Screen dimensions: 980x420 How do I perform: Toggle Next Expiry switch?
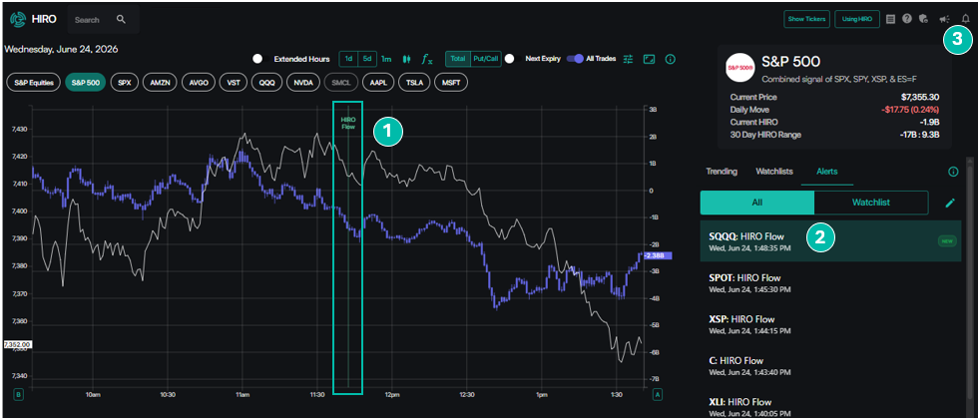[513, 59]
